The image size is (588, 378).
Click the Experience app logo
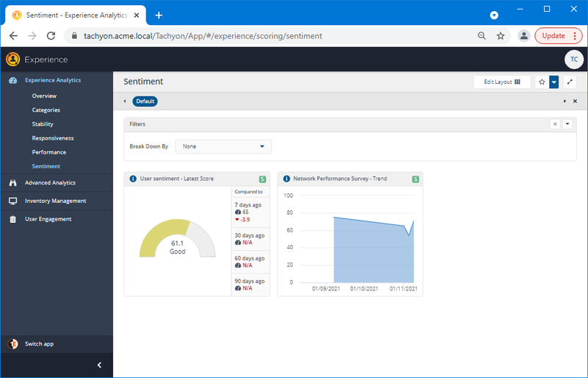click(12, 60)
